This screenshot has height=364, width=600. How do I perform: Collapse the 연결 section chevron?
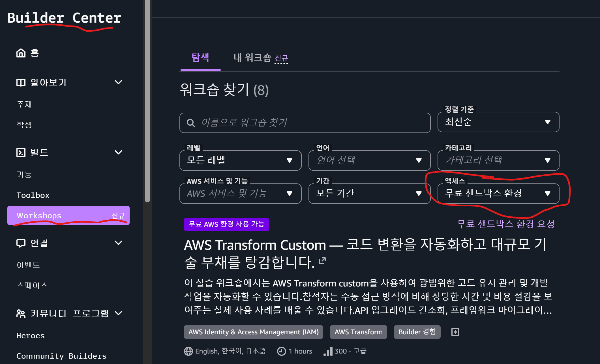pyautogui.click(x=118, y=243)
